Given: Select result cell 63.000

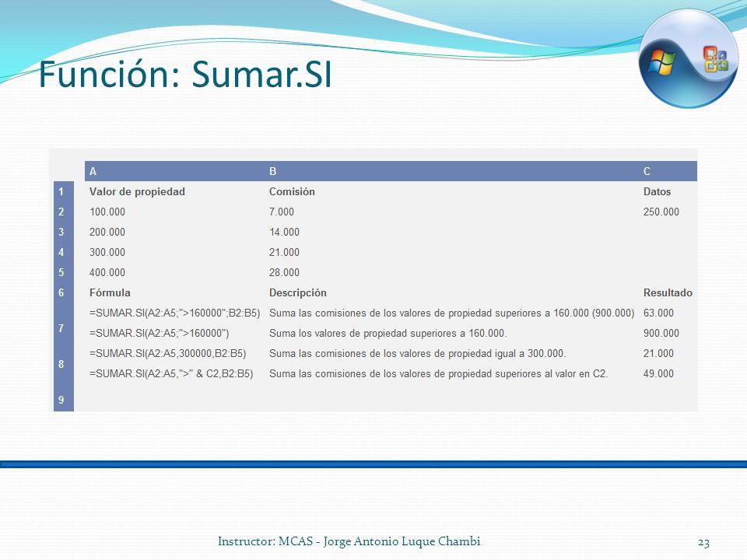Looking at the screenshot, I should coord(658,313).
